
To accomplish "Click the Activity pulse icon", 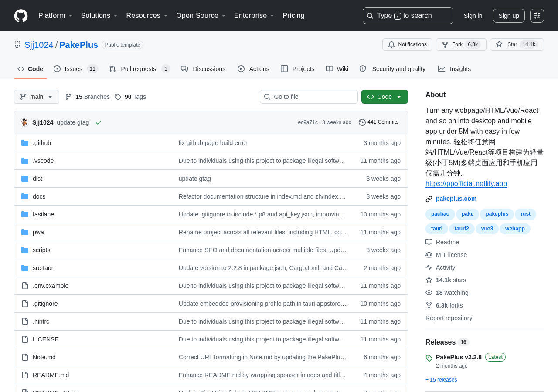I will (429, 267).
